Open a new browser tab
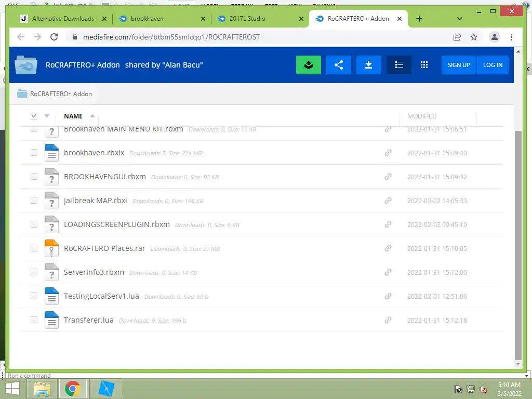Image resolution: width=532 pixels, height=399 pixels. point(419,19)
